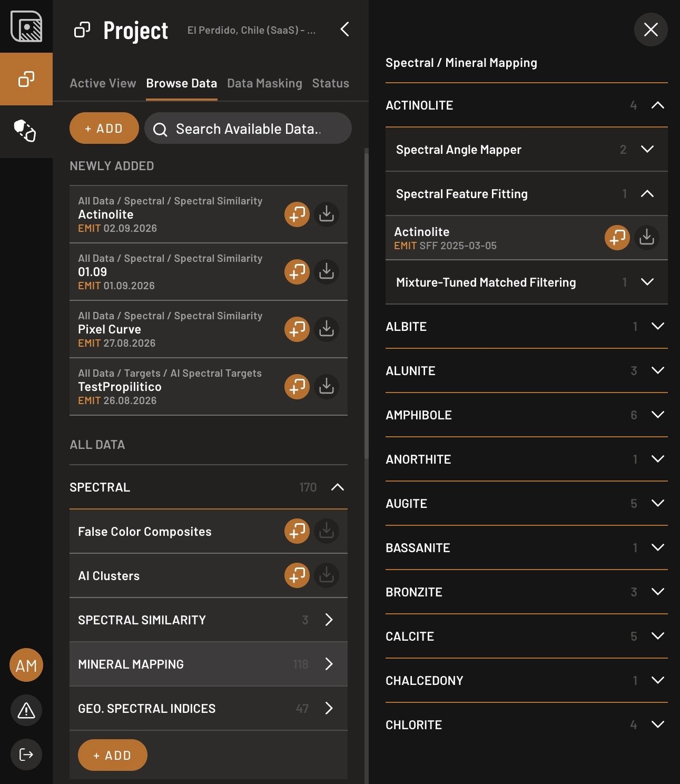Add AI Clusters to view

pyautogui.click(x=297, y=575)
